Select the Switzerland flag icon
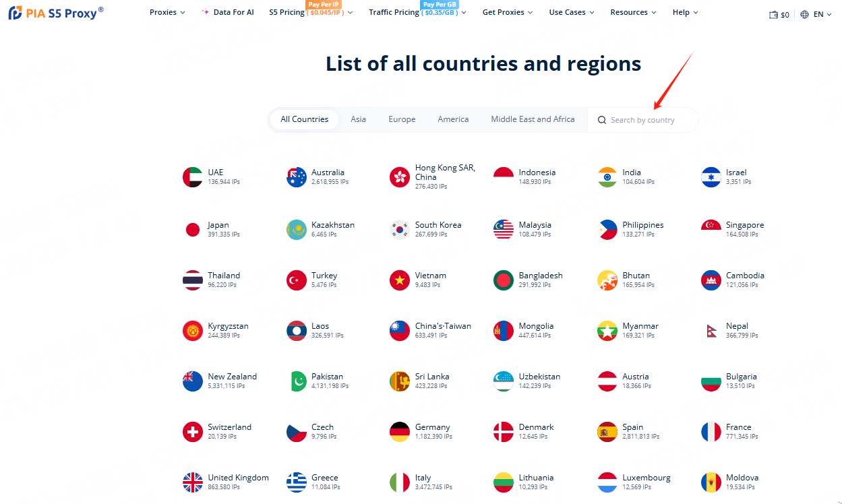Screen dimensions: 842x504 click(x=193, y=432)
